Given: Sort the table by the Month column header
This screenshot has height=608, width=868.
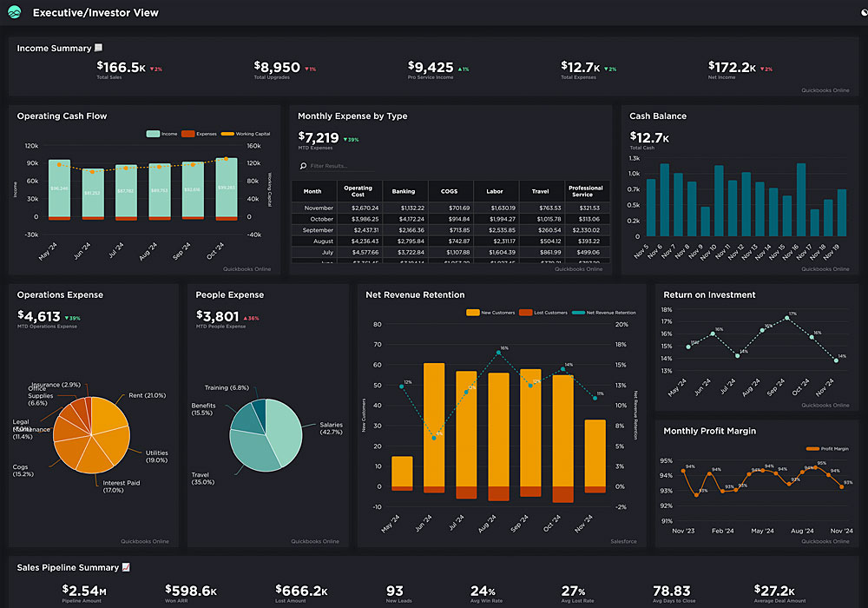Looking at the screenshot, I should (x=312, y=191).
